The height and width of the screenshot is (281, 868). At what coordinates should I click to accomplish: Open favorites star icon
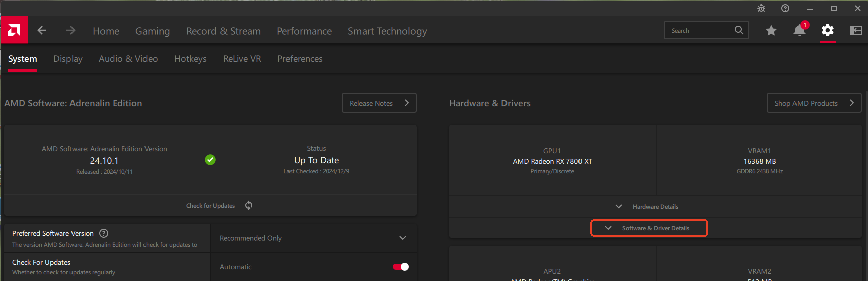tap(771, 31)
